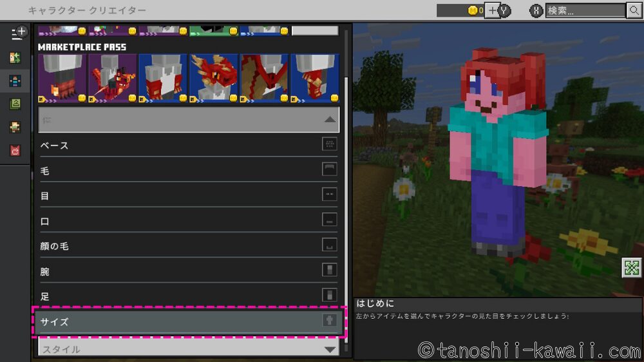The width and height of the screenshot is (644, 362).
Task: Click the item list vertical scrollbar
Action: pos(348,193)
